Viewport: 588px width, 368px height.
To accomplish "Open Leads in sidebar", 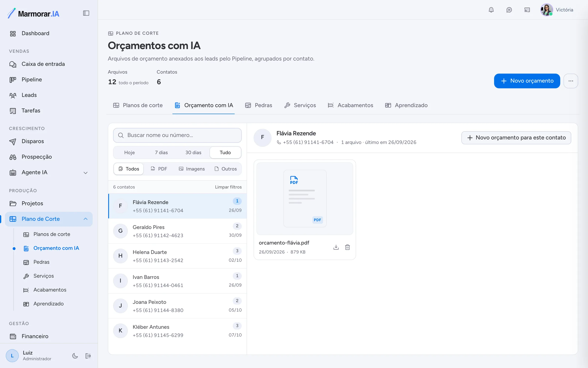I will click(x=49, y=95).
